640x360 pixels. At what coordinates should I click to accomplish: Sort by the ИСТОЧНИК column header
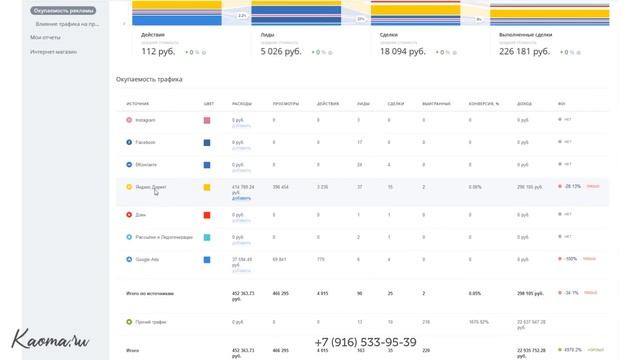(x=138, y=104)
